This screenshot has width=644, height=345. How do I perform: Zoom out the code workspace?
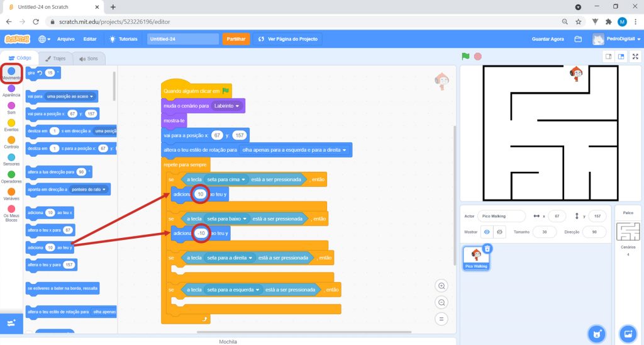441,302
